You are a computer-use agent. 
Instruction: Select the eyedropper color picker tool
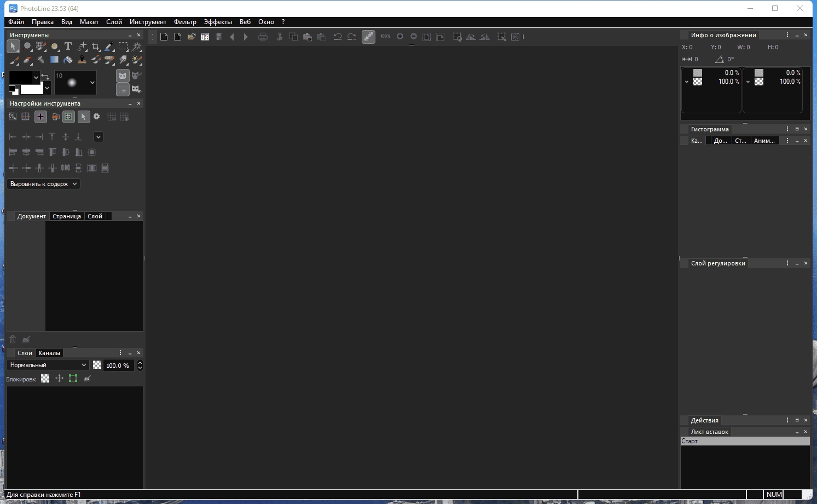click(109, 47)
